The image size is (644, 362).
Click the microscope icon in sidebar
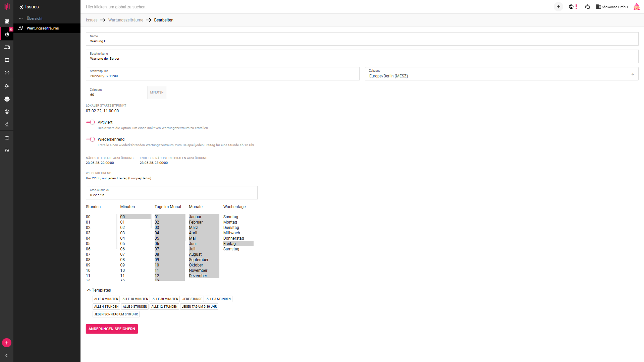coord(7,124)
